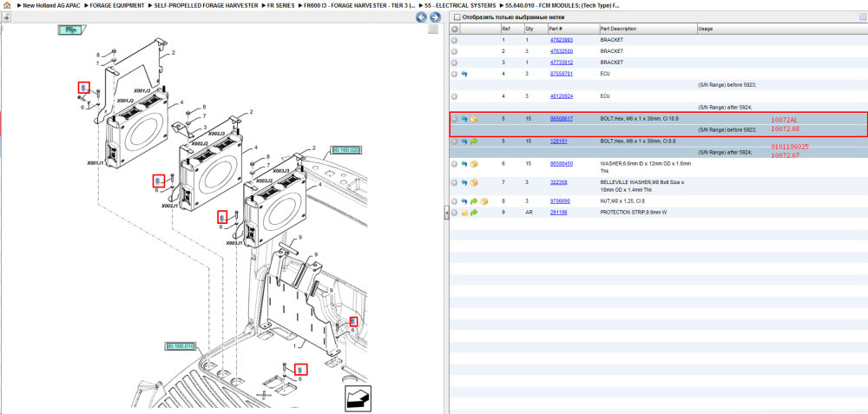Follow diagram reference 90.160.010

pos(181,346)
